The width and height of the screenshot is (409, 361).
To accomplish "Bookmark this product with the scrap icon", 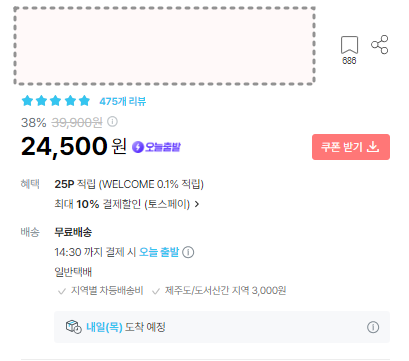I will (x=349, y=45).
